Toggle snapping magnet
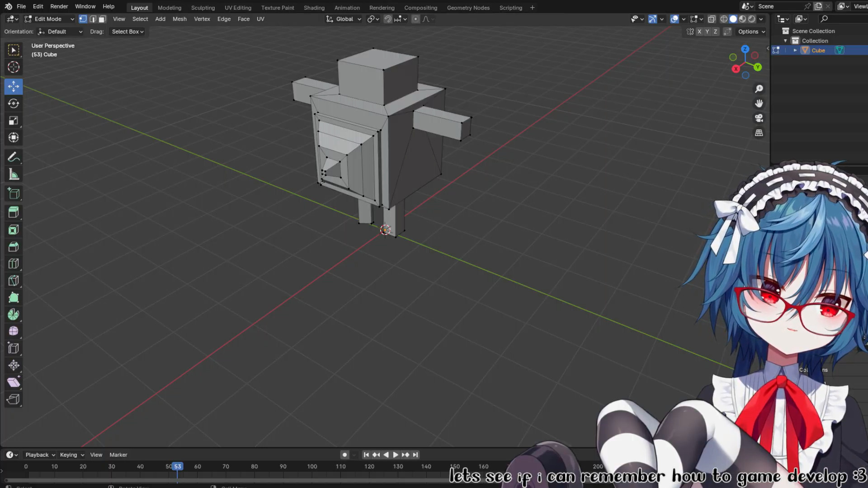 pyautogui.click(x=388, y=19)
